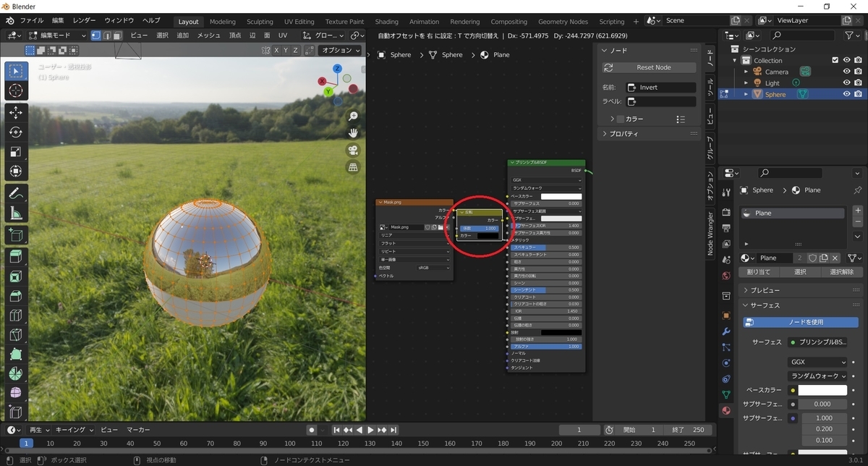Open the 編集モード mode dropdown
868x466 pixels.
pos(58,35)
